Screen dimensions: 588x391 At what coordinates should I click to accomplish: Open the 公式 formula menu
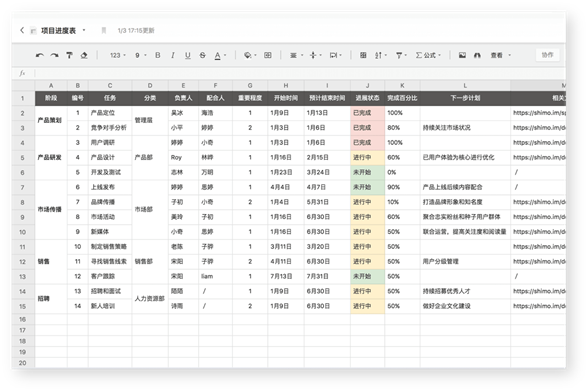coord(428,55)
